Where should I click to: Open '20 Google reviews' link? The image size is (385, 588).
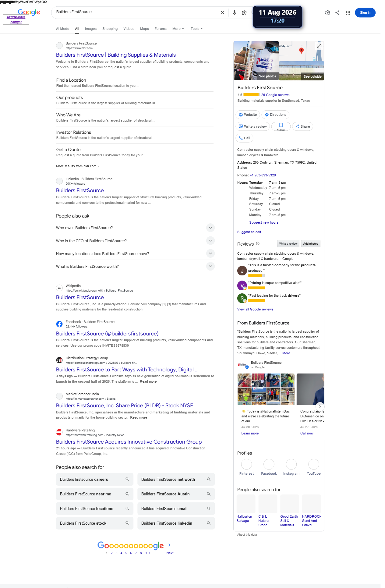(x=275, y=95)
